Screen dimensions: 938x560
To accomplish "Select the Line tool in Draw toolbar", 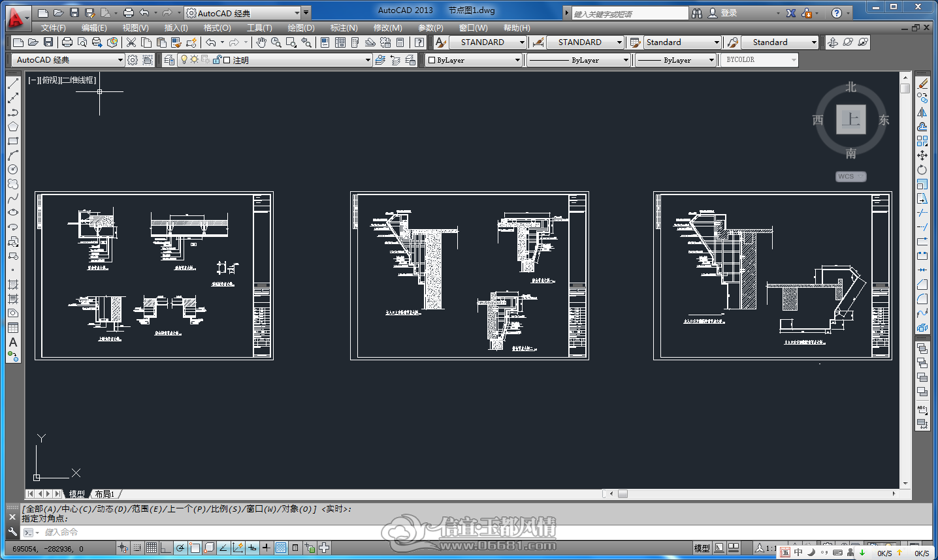I will [x=13, y=84].
